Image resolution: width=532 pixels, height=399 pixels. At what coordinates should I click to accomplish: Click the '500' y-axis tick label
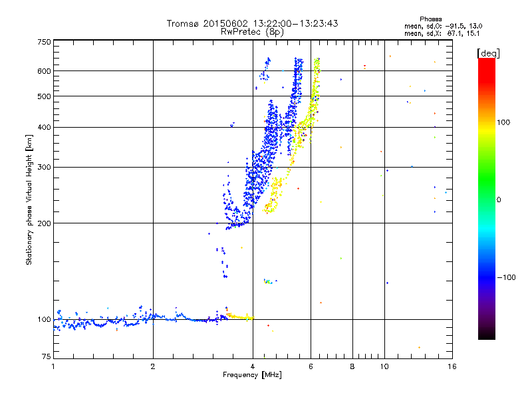(44, 96)
